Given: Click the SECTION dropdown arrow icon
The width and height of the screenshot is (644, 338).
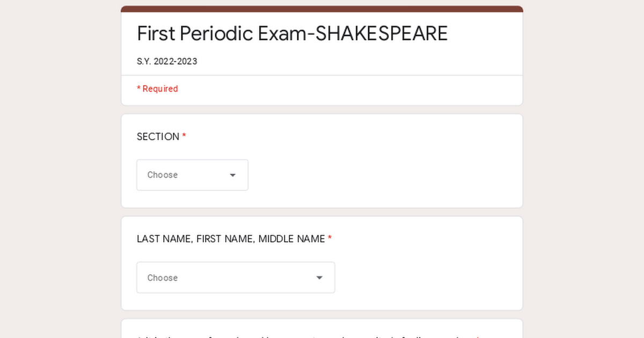Looking at the screenshot, I should (x=232, y=175).
